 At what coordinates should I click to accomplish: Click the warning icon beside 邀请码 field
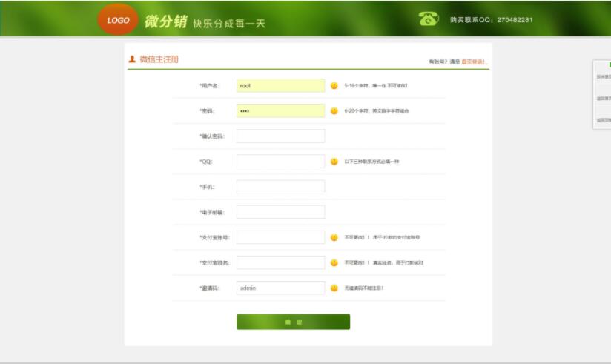click(x=334, y=288)
